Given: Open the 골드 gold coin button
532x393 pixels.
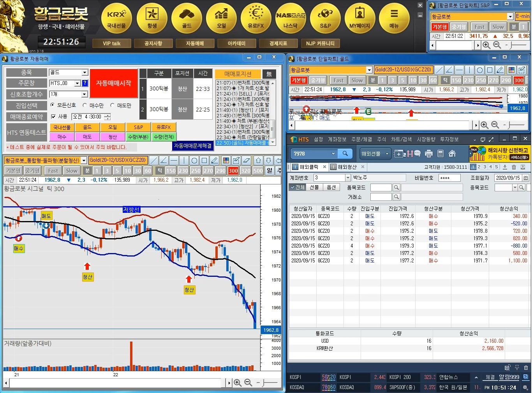Looking at the screenshot, I should pos(187,18).
